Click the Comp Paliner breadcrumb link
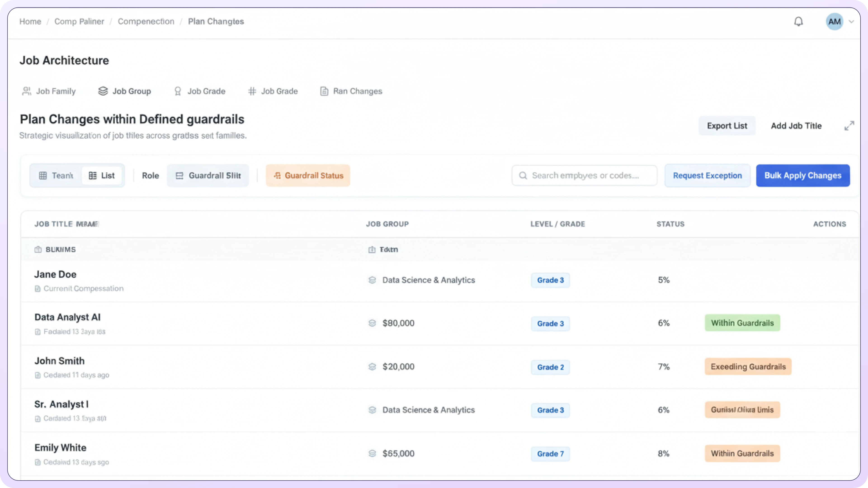This screenshot has height=488, width=868. tap(79, 21)
